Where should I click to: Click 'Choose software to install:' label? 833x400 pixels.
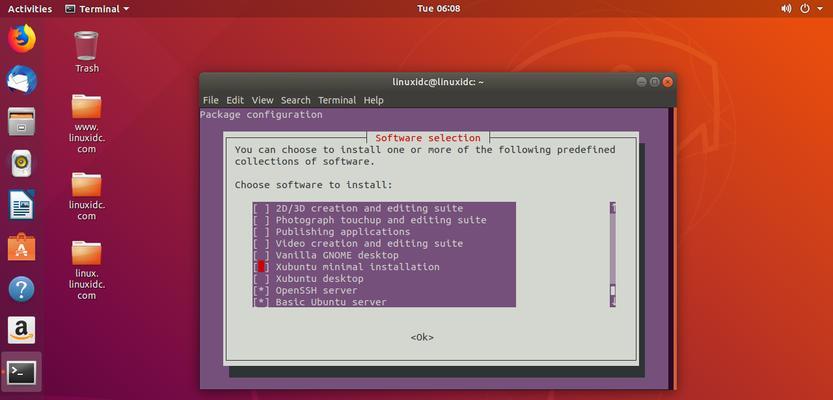point(313,185)
